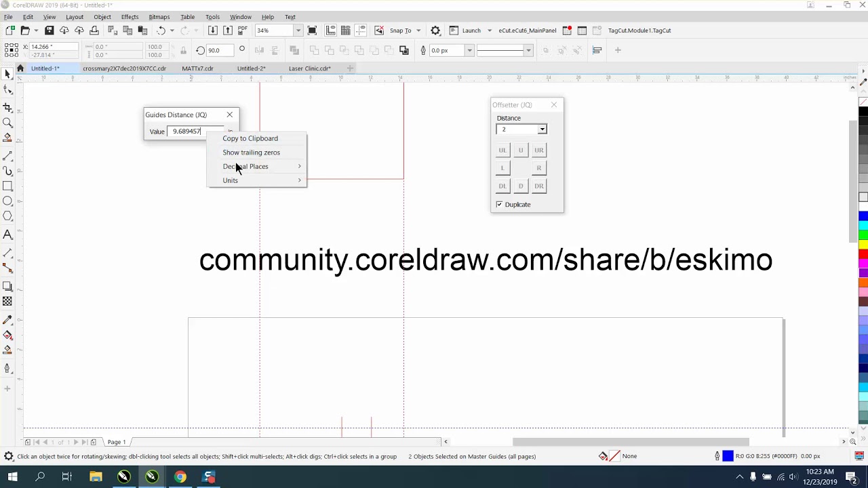The image size is (868, 488).
Task: Toggle Show rulers in toolbar
Action: click(x=330, y=30)
